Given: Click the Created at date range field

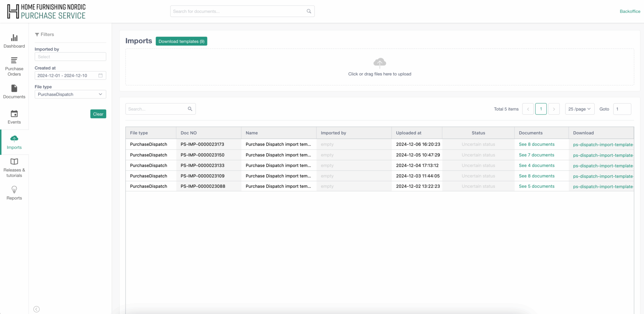Looking at the screenshot, I should (x=70, y=76).
